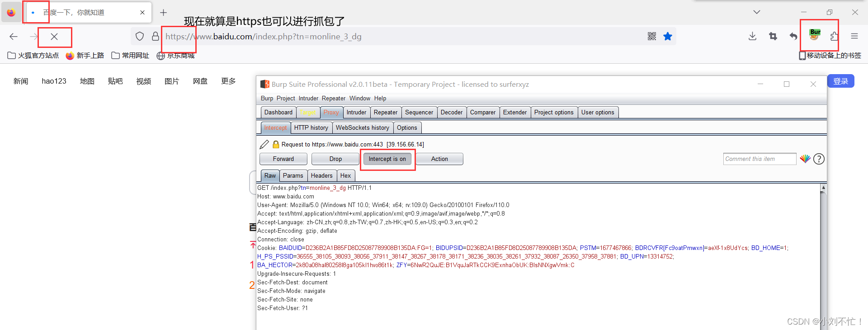Switch to the Decoder tab
Viewport: 868px width, 330px height.
pos(452,112)
